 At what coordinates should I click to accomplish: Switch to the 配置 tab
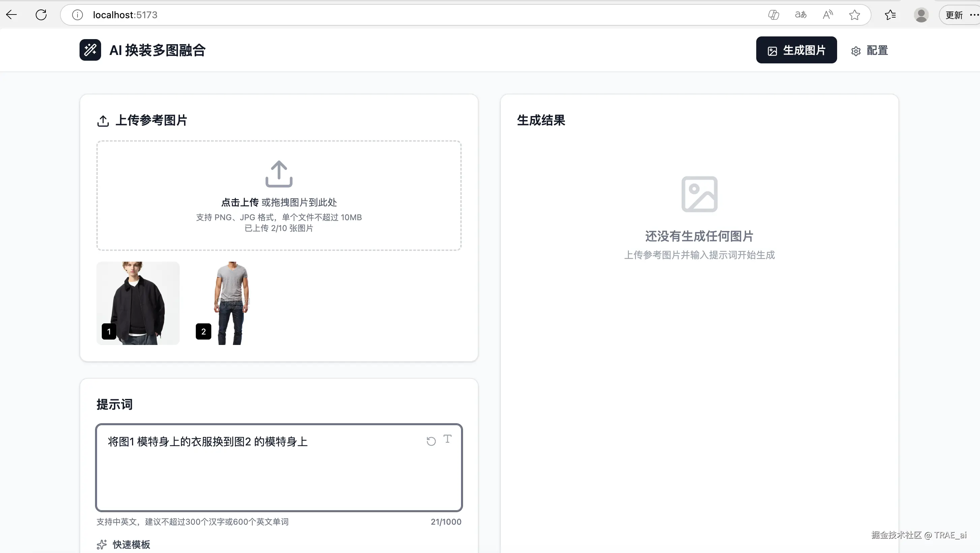click(x=877, y=50)
